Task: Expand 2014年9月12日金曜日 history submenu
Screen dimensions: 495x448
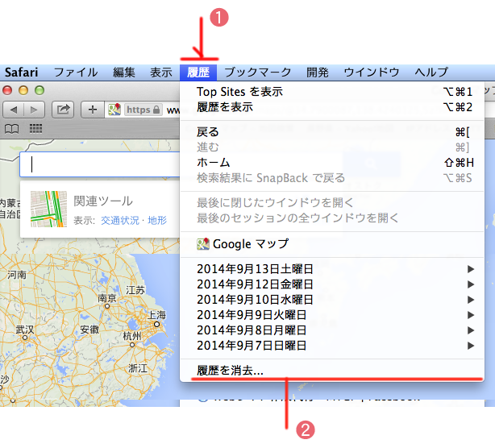Action: (332, 284)
